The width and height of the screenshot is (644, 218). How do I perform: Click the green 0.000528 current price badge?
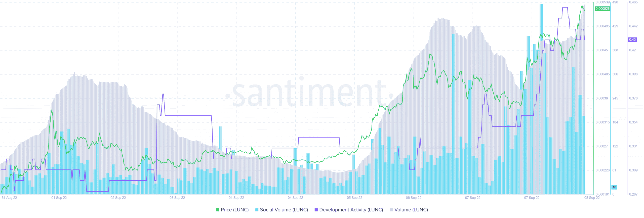tap(602, 9)
